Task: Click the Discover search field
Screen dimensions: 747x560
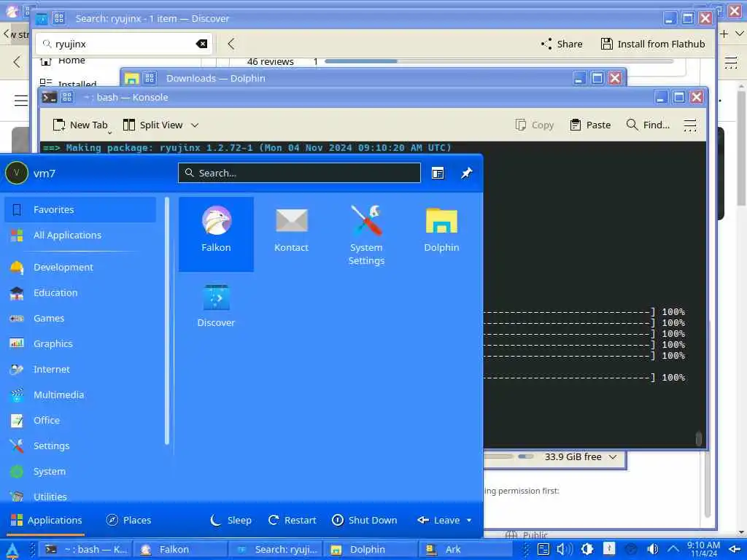Action: coord(124,44)
